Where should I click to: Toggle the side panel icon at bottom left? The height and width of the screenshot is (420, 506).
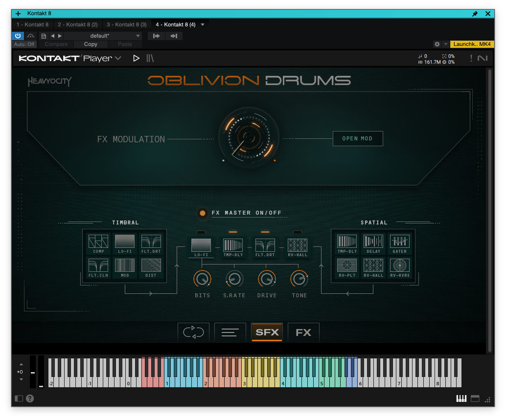[19, 398]
